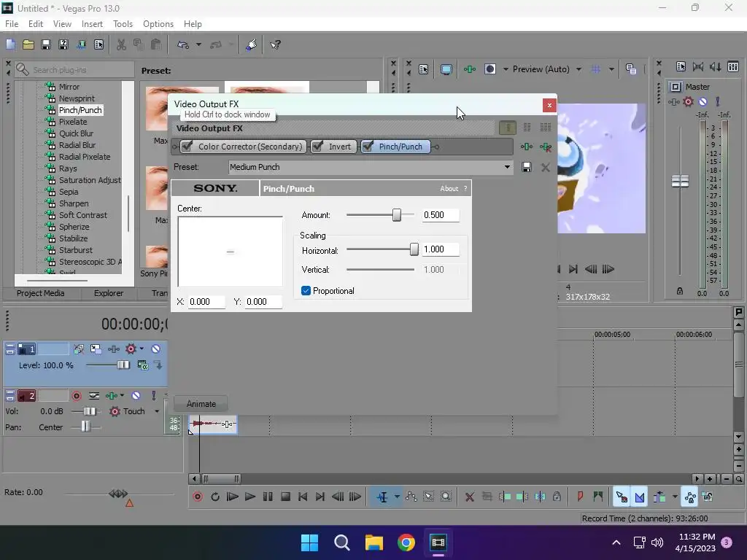Open the Tools menu

pyautogui.click(x=123, y=24)
